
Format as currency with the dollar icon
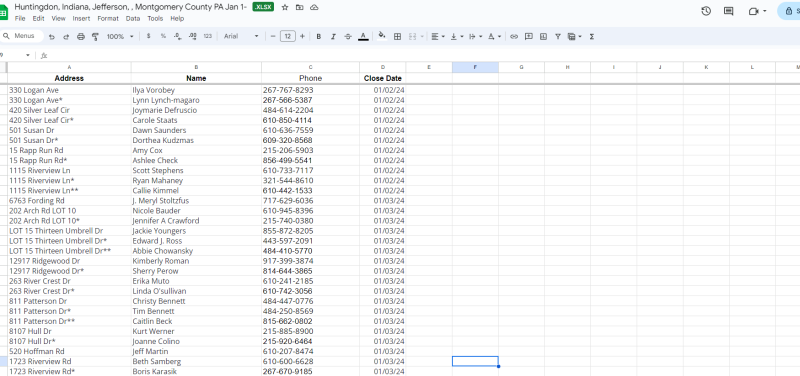click(148, 36)
